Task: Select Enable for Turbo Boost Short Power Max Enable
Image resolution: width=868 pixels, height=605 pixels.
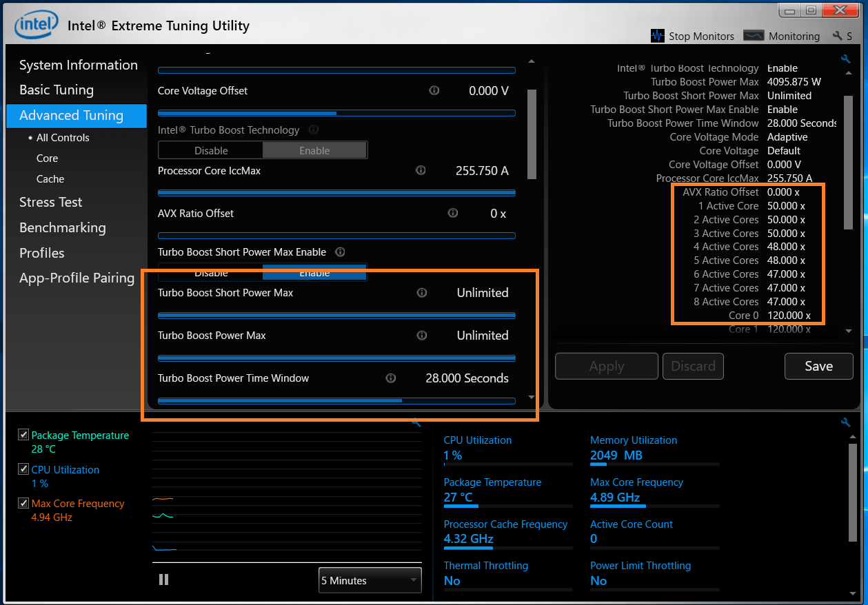Action: click(x=314, y=273)
